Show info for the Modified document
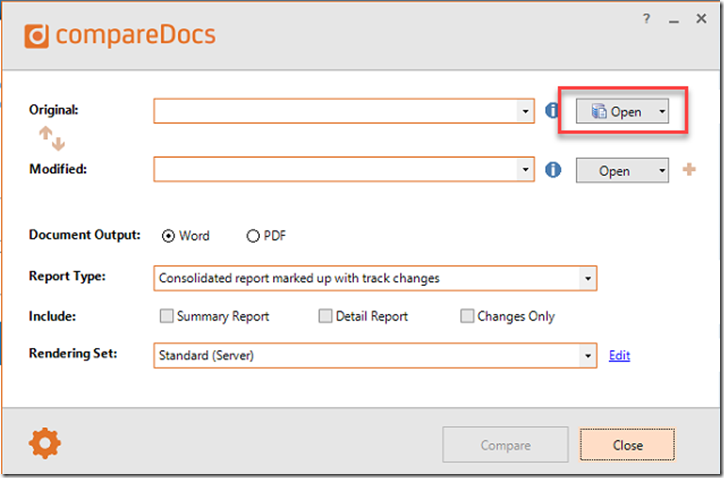724x478 pixels. [553, 169]
